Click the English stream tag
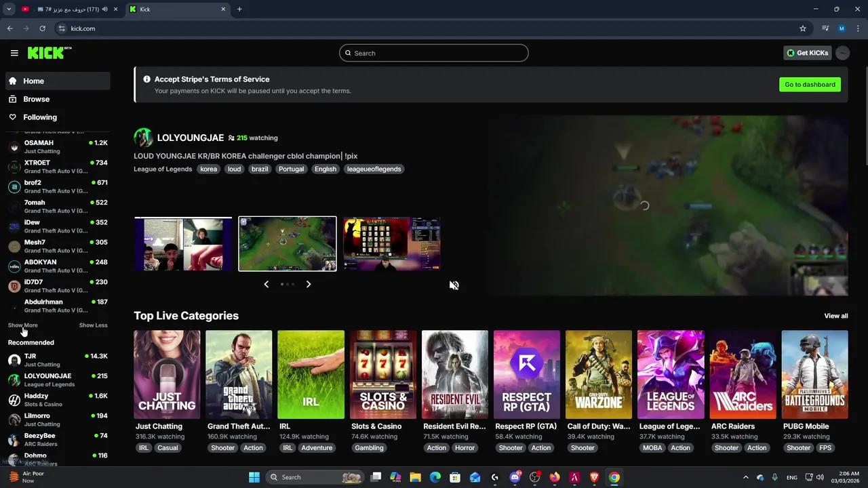868x488 pixels. (x=325, y=169)
